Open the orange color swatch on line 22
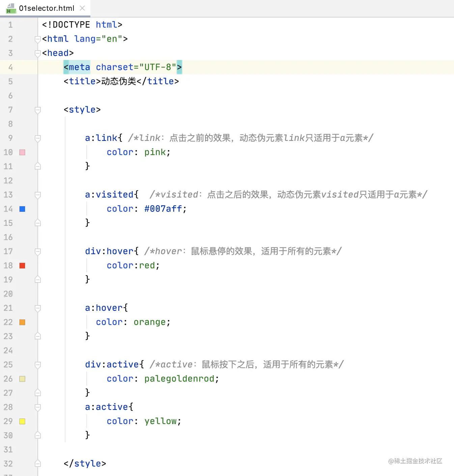The width and height of the screenshot is (454, 476). coord(22,322)
